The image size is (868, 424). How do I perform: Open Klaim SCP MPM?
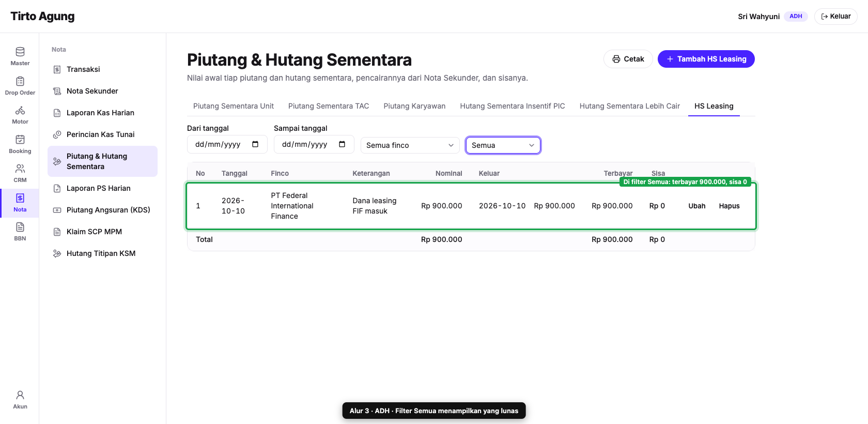pos(102,232)
